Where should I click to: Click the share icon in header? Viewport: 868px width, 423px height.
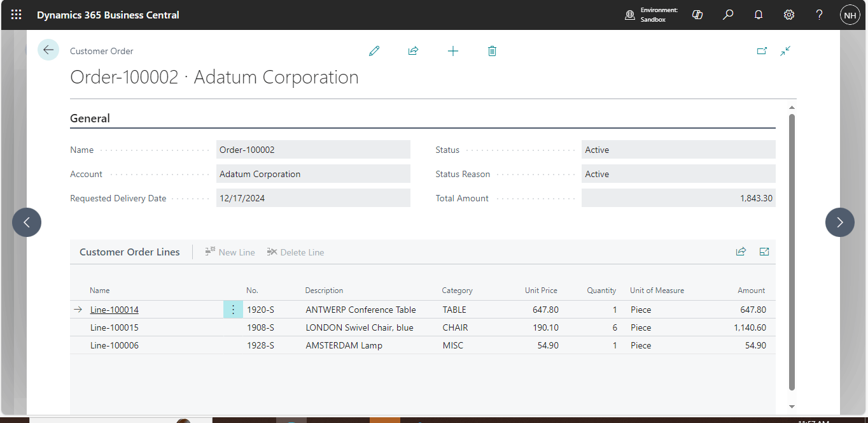pyautogui.click(x=413, y=51)
